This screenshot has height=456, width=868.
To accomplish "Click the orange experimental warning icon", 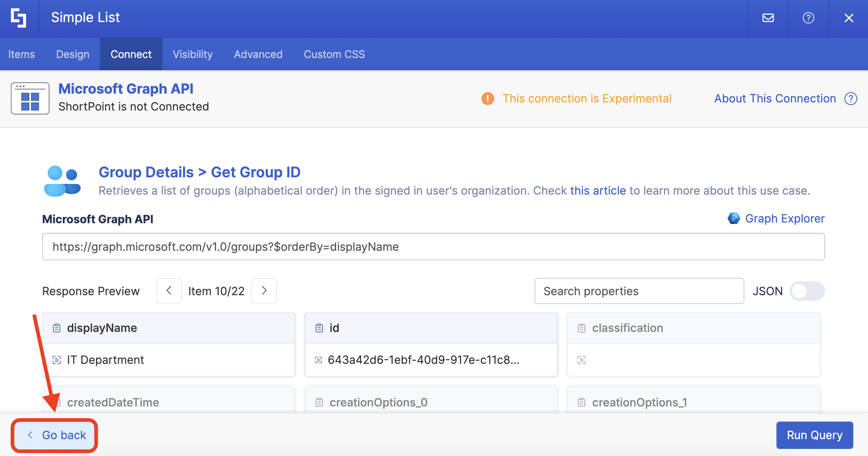I will [488, 98].
